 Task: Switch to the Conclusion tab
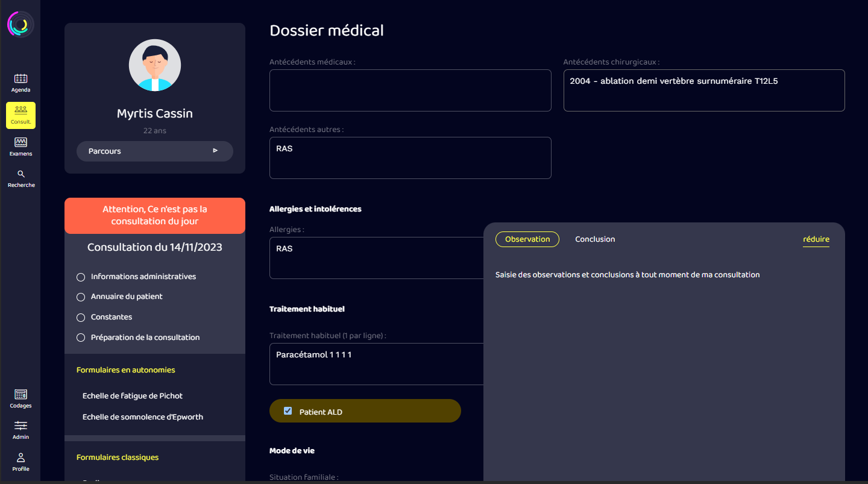pyautogui.click(x=595, y=239)
